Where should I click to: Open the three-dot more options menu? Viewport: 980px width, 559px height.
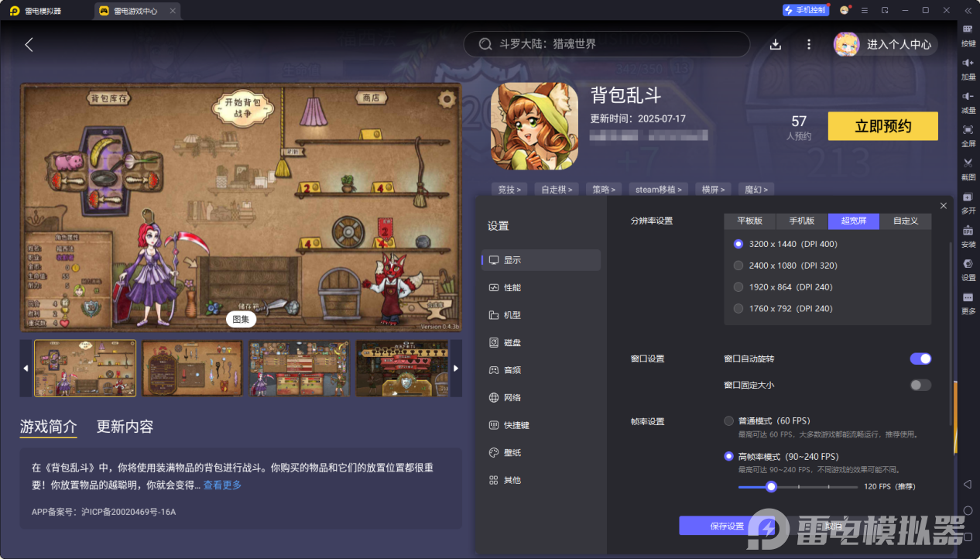pos(809,44)
